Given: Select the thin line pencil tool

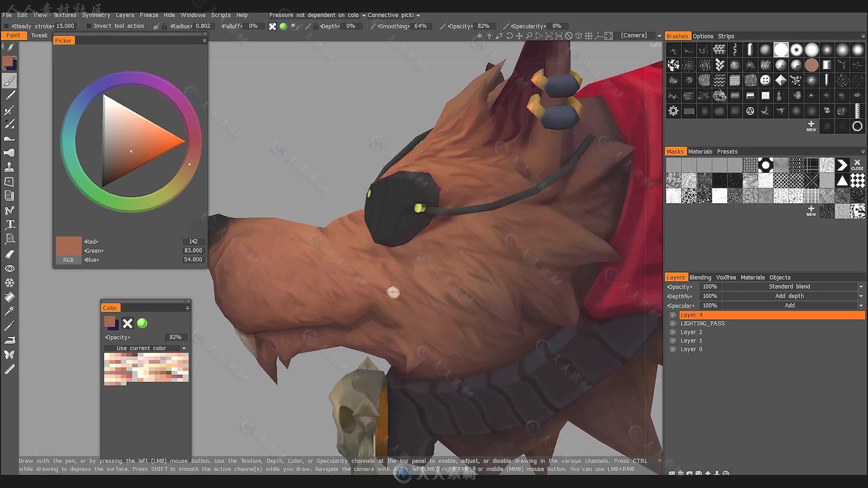Looking at the screenshot, I should pyautogui.click(x=9, y=95).
